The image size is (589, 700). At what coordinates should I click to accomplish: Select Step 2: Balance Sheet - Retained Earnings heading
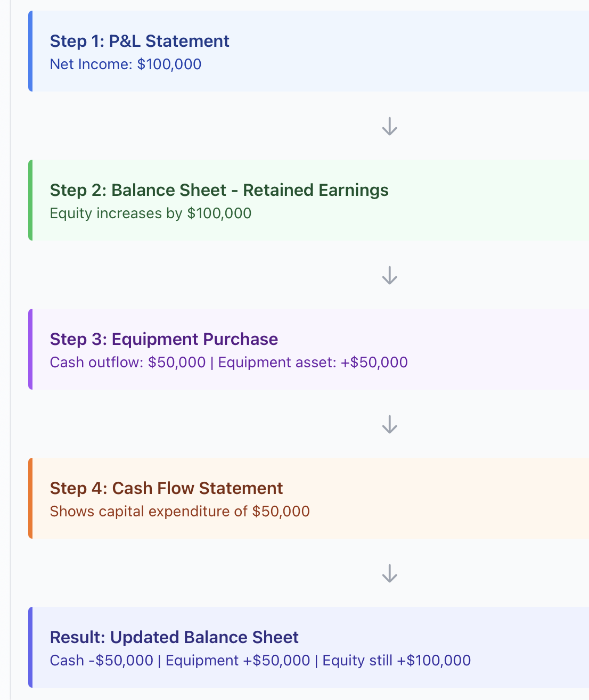click(219, 190)
